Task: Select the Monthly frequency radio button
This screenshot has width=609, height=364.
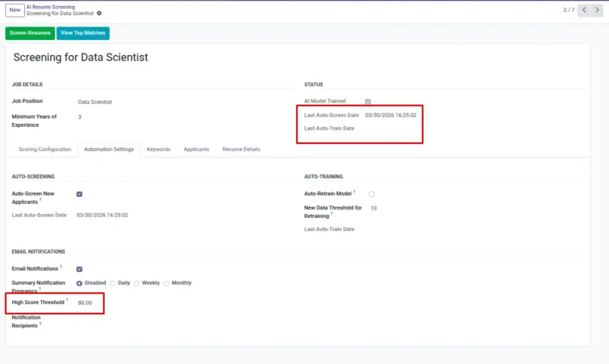Action: pos(167,283)
